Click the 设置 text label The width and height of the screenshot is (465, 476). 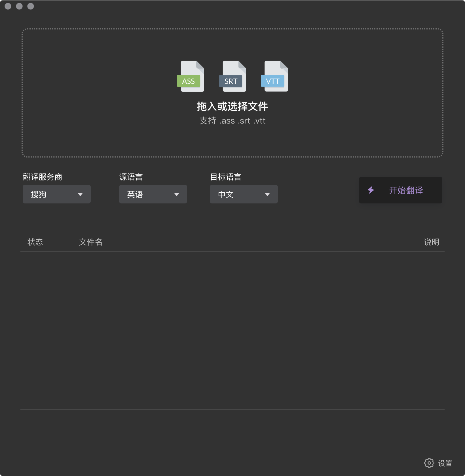pos(445,463)
